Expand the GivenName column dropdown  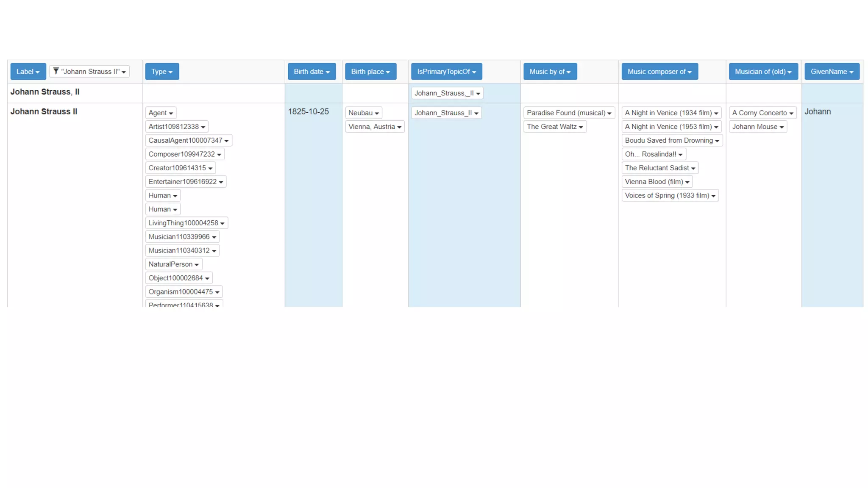click(832, 72)
